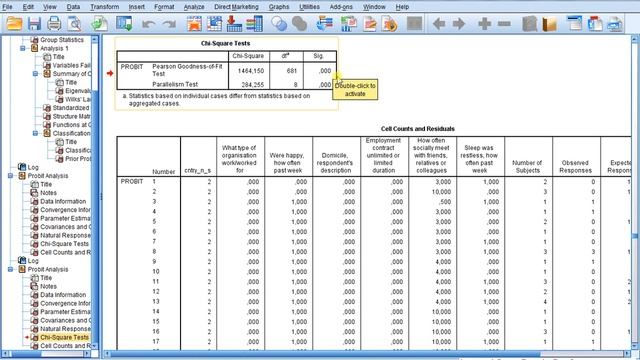Open the Utilities menu
The height and width of the screenshot is (360, 640).
(x=309, y=7)
